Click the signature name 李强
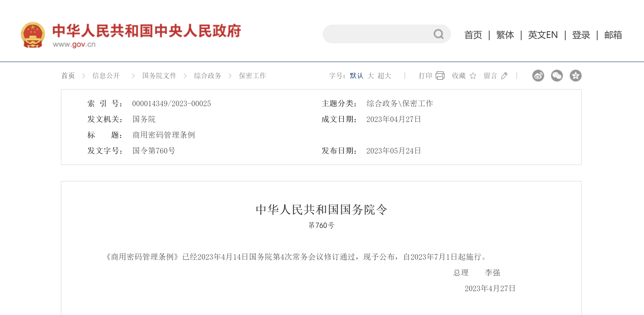644x315 pixels. coord(492,273)
